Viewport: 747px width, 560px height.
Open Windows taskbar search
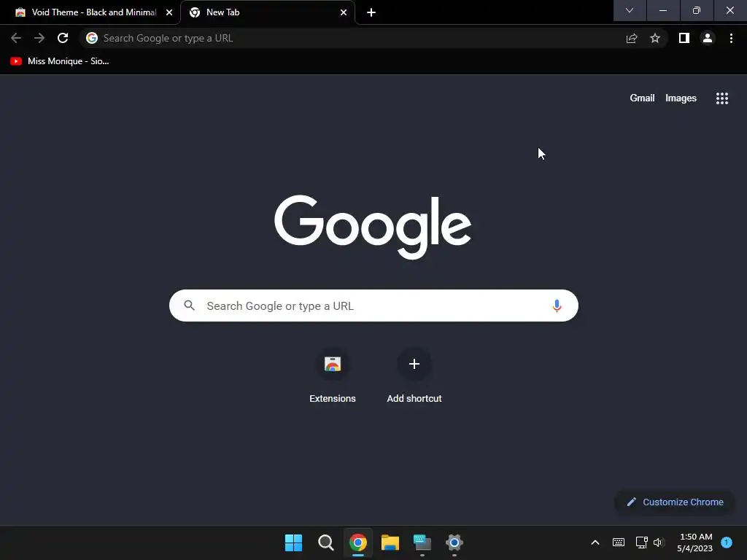pyautogui.click(x=326, y=542)
